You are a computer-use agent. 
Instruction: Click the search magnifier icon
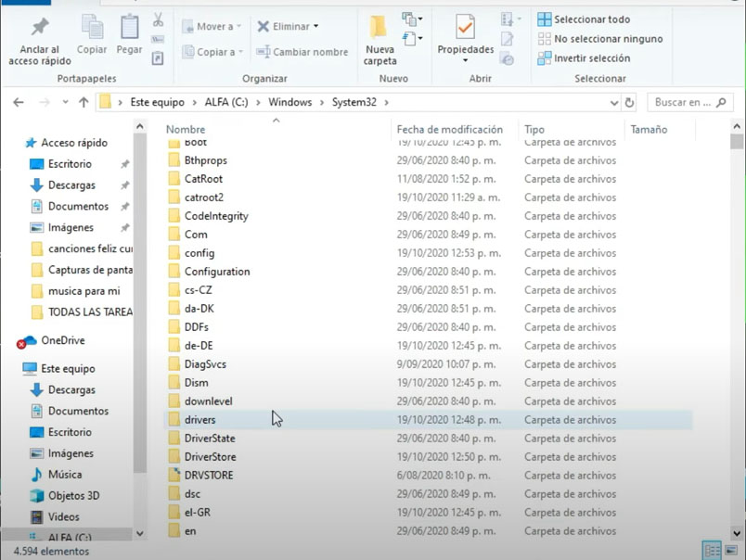click(721, 102)
